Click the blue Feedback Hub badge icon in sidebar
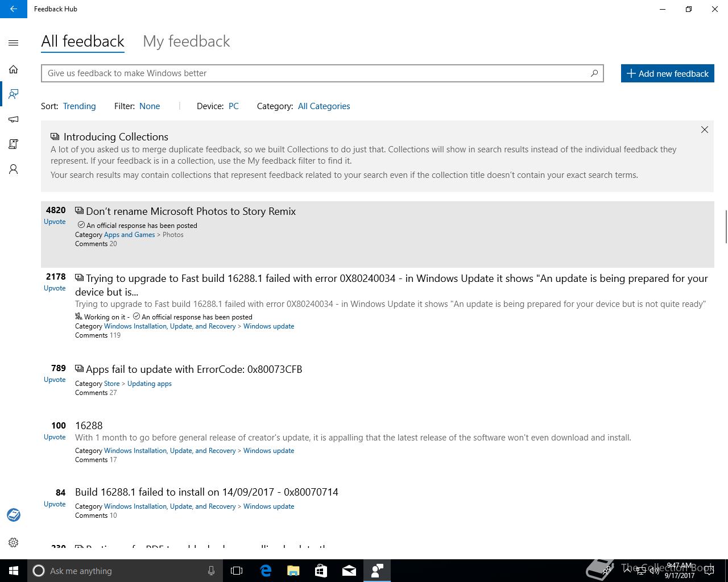 coord(14,515)
